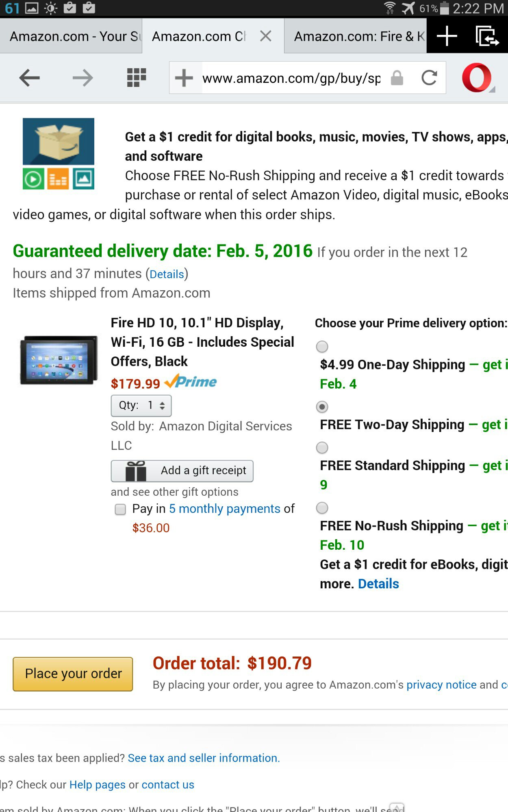Reload the page with refresh icon
The width and height of the screenshot is (508, 812).
[429, 78]
